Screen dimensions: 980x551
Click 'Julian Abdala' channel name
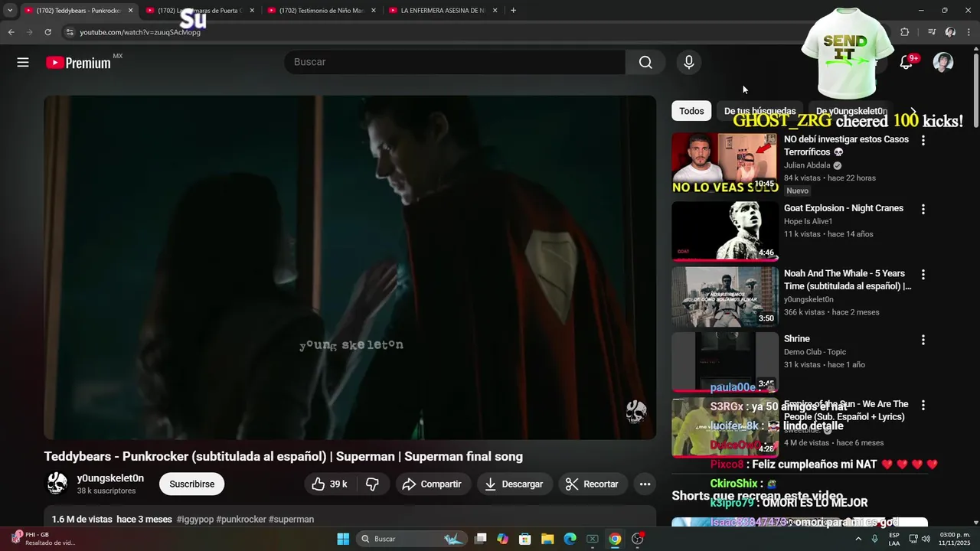point(807,165)
